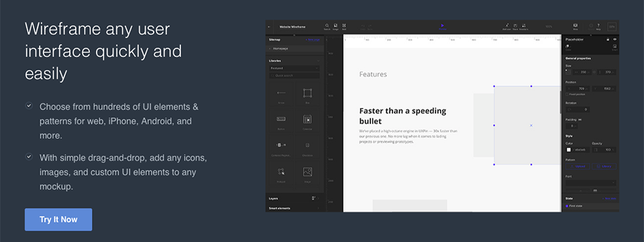The height and width of the screenshot is (242, 644).
Task: Click the back arrow in editor top bar
Action: click(269, 27)
